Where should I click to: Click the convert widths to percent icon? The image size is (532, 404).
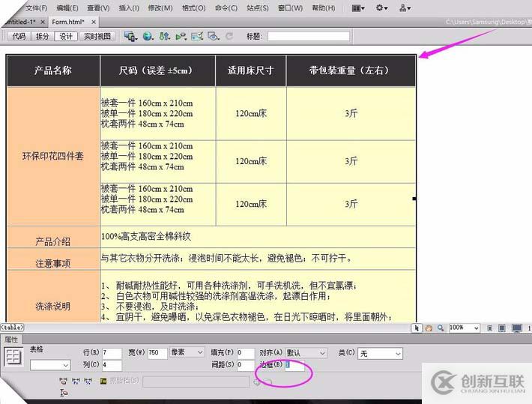click(88, 382)
